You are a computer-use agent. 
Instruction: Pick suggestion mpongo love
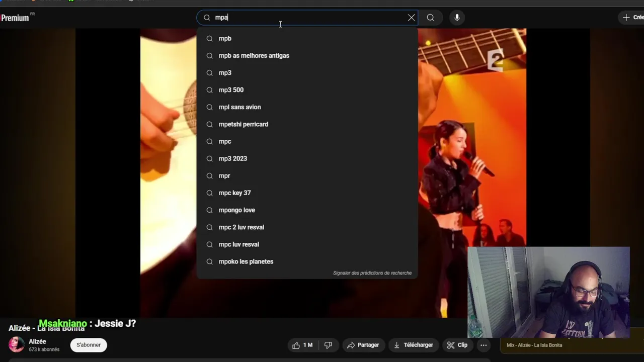click(x=307, y=210)
